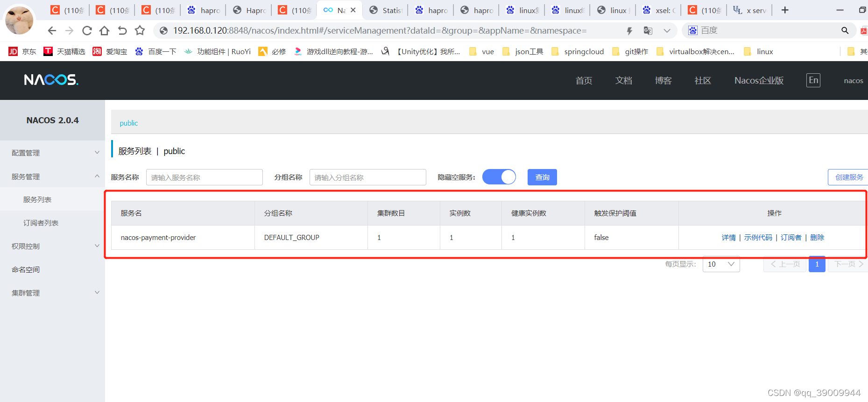Open the 京东 bookmark
The height and width of the screenshot is (402, 868).
pos(22,51)
